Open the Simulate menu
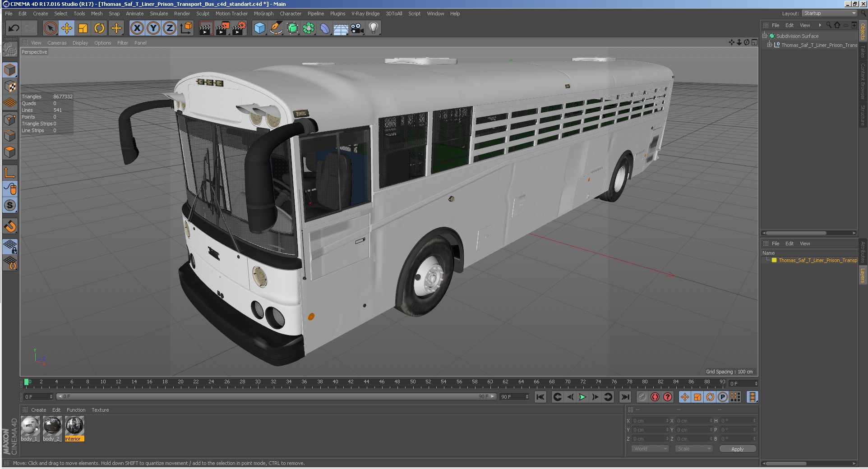The width and height of the screenshot is (868, 469). pos(159,14)
